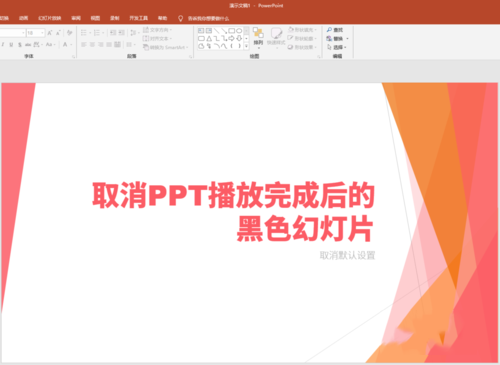Open the font size dropdown showing 18

[x=42, y=33]
